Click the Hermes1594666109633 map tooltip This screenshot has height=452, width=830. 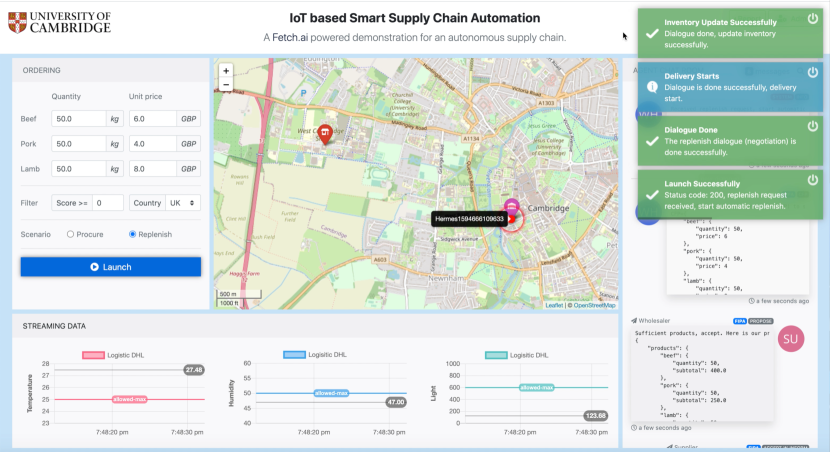tap(469, 219)
